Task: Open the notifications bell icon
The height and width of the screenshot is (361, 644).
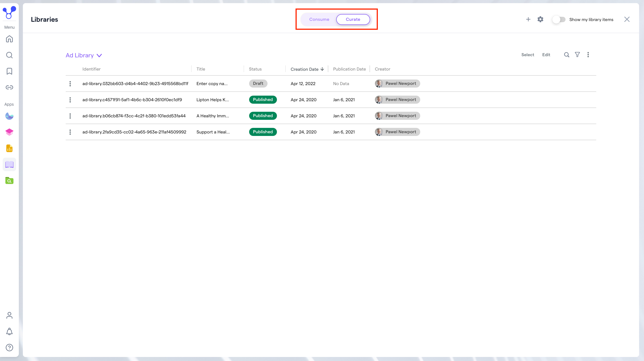Action: pos(9,331)
